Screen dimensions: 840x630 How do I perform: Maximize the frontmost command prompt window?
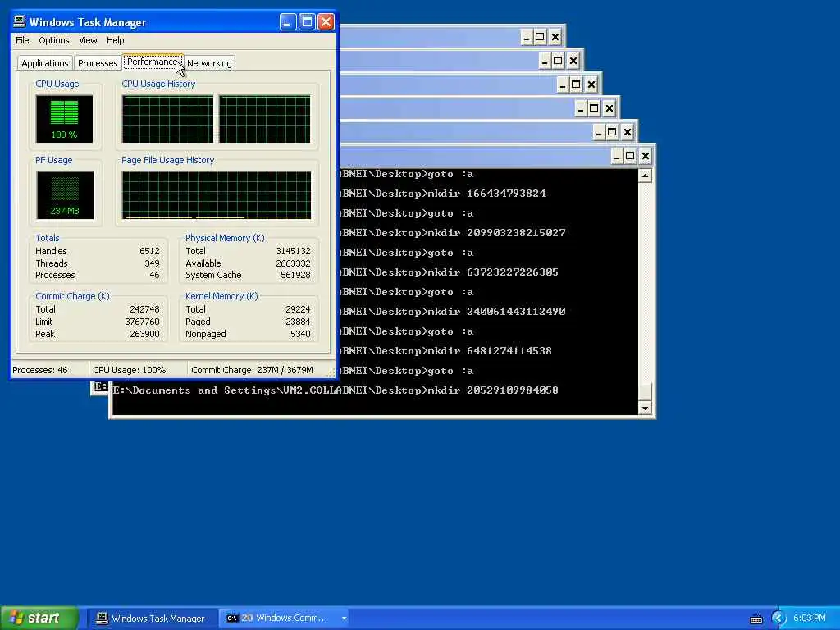(x=630, y=156)
